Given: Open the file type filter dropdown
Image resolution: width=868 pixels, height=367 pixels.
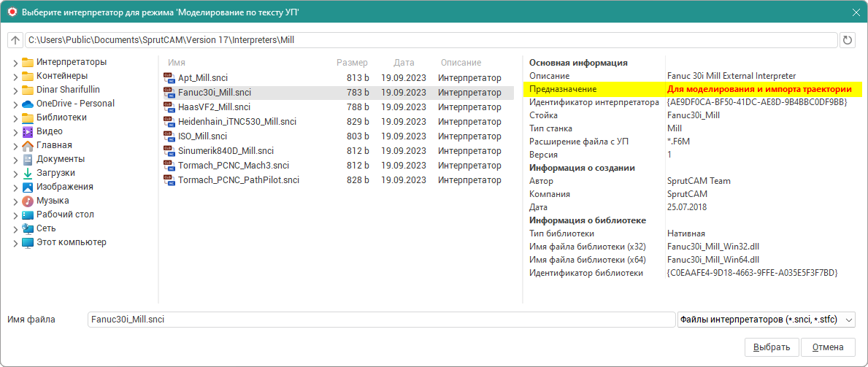Looking at the screenshot, I should pyautogui.click(x=766, y=320).
